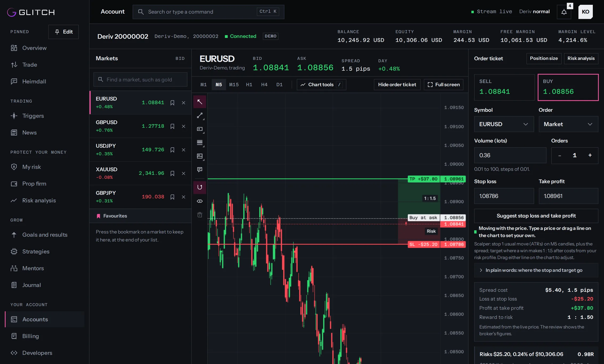Bookmark the EURUSD market

click(172, 103)
